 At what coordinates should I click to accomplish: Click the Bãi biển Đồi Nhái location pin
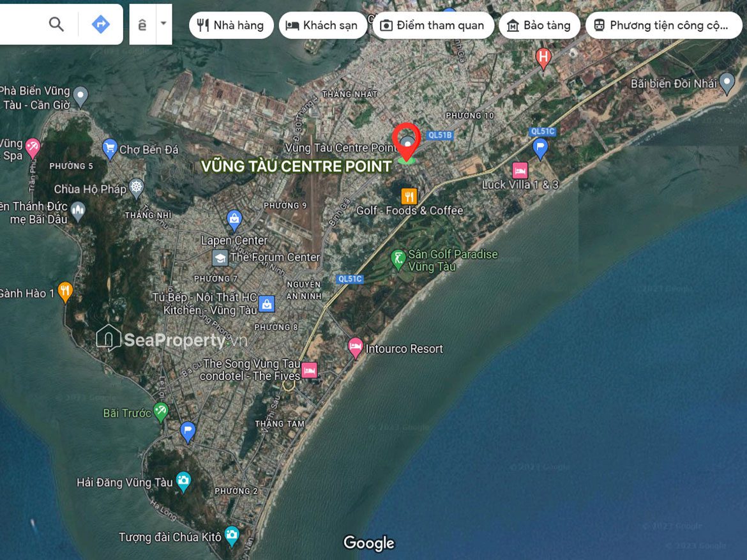click(727, 83)
